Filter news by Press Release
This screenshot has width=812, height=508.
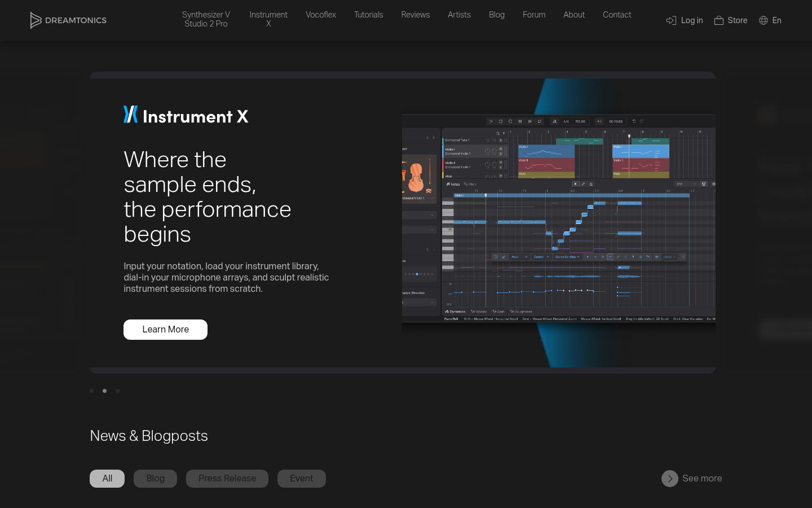click(x=227, y=479)
